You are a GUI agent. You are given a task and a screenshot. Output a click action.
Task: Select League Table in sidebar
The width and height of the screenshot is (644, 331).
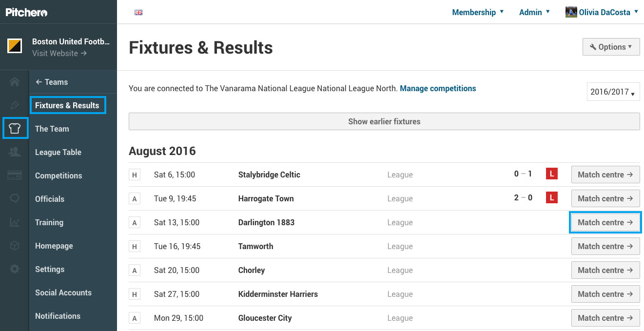point(58,152)
